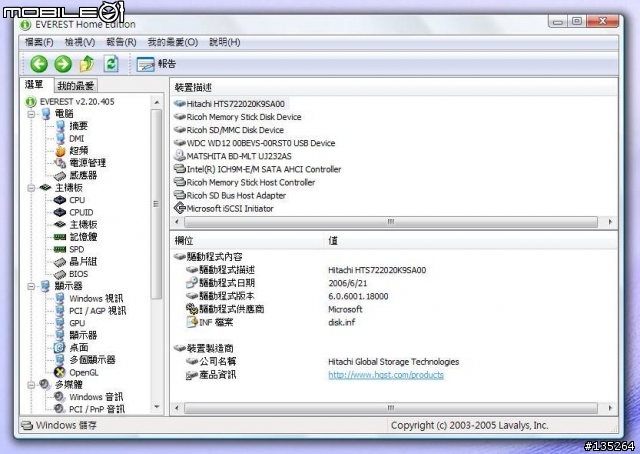Open the hgst.com/products link
640x454 pixels.
pos(386,374)
